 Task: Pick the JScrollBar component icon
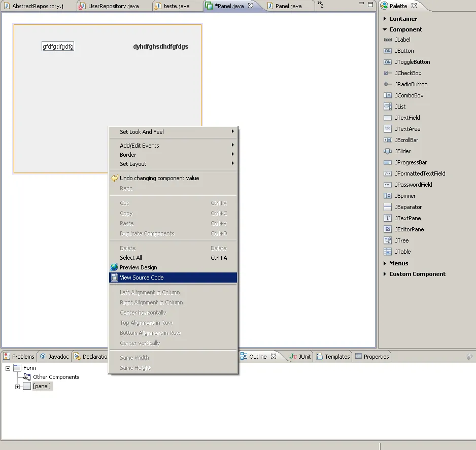(x=388, y=140)
